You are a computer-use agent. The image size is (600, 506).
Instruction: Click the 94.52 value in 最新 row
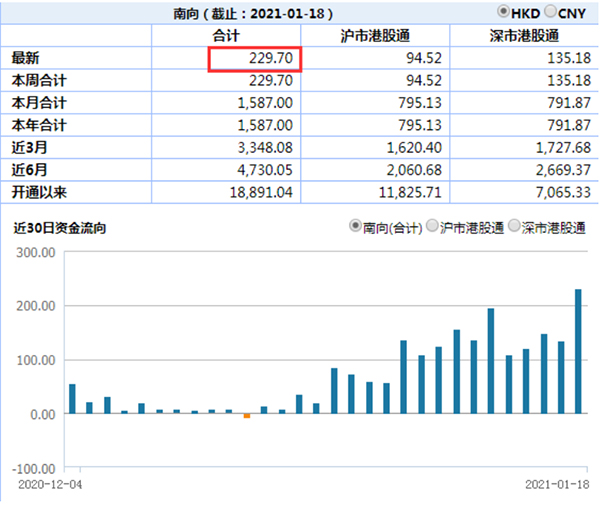[424, 58]
